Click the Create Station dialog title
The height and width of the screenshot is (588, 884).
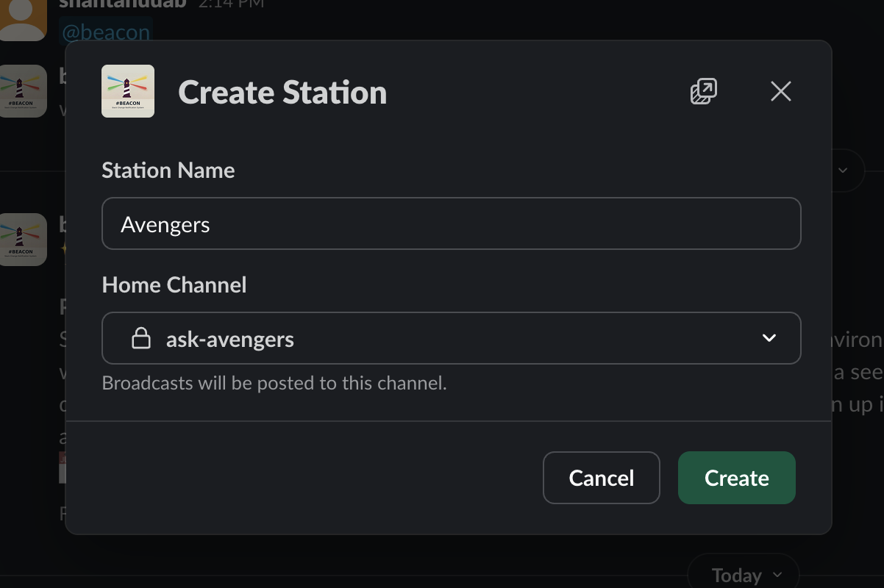point(282,92)
